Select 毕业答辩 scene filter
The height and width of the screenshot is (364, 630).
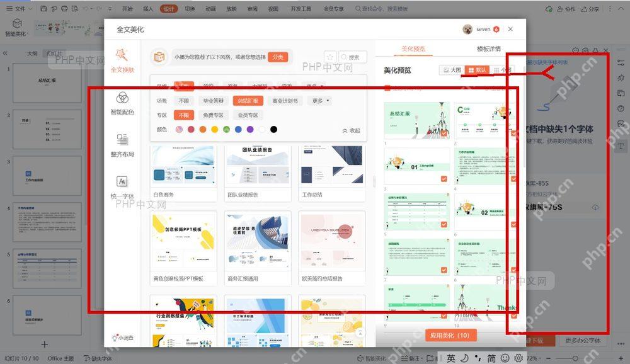tap(213, 101)
